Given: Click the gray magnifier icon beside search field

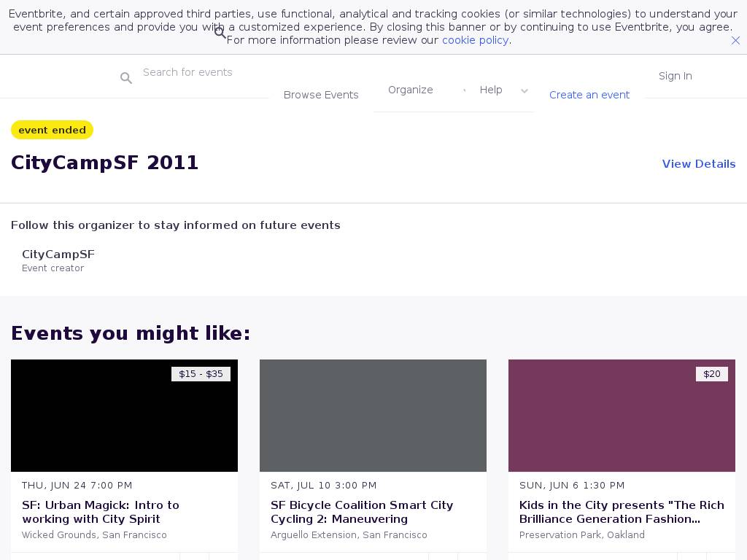Looking at the screenshot, I should [x=126, y=78].
